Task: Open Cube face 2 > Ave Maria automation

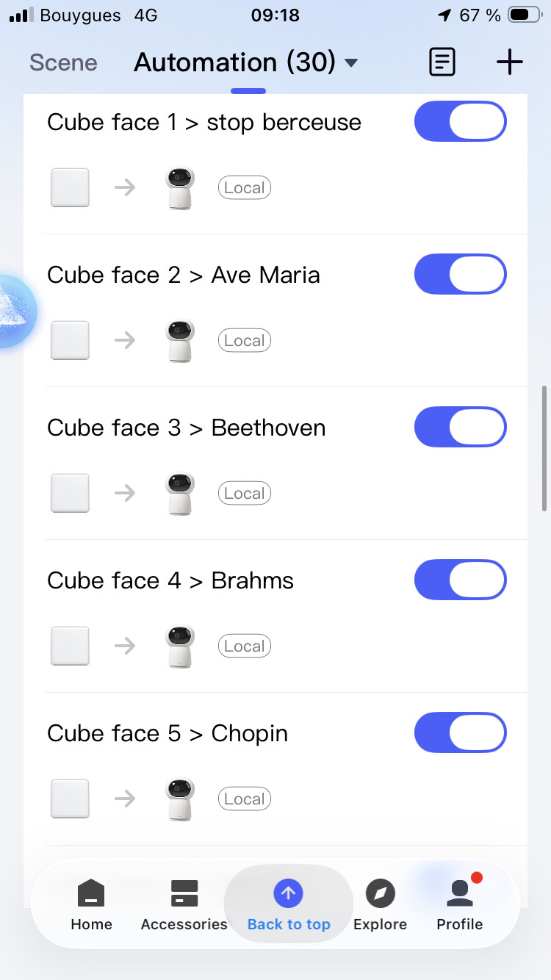Action: pyautogui.click(x=184, y=275)
